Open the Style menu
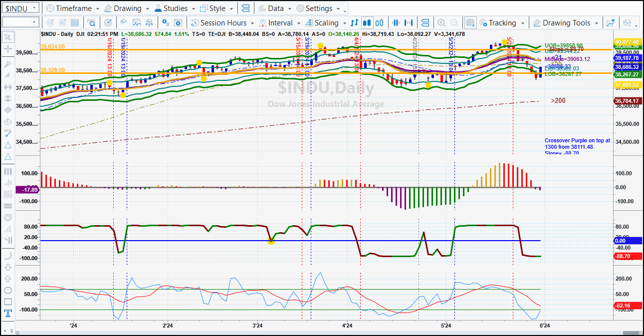Viewport: 644px width, 336px height. tap(217, 8)
